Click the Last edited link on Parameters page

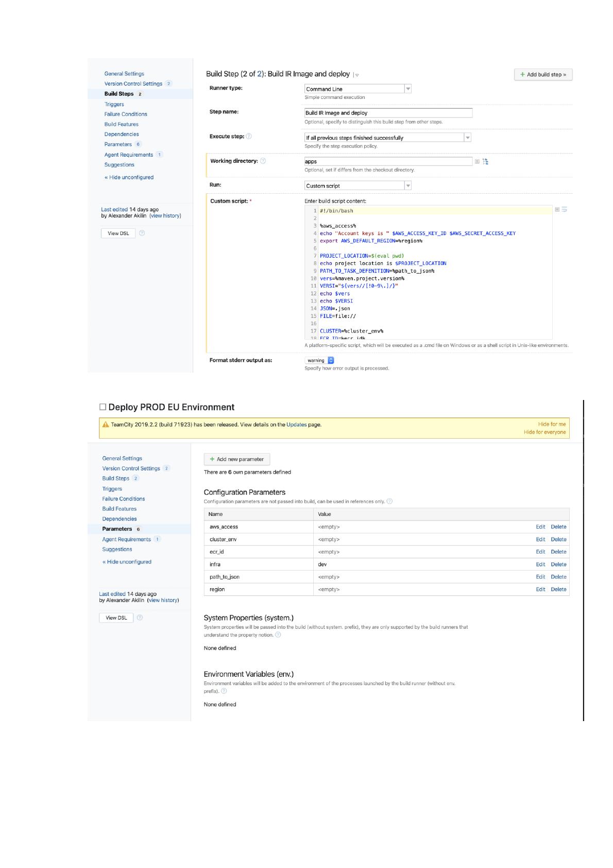[112, 594]
